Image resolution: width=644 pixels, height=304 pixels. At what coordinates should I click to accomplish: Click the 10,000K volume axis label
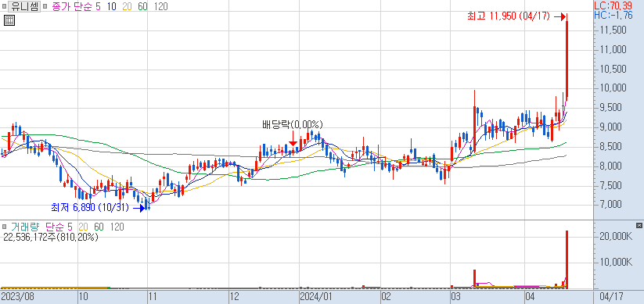[617, 262]
